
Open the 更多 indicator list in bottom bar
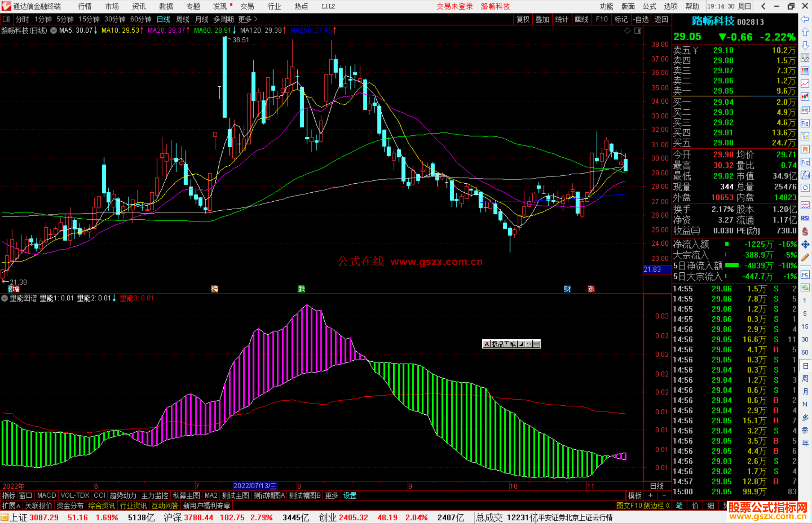pos(332,495)
